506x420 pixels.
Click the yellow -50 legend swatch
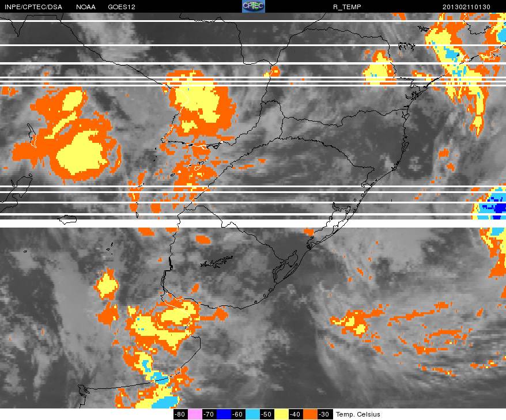click(281, 414)
